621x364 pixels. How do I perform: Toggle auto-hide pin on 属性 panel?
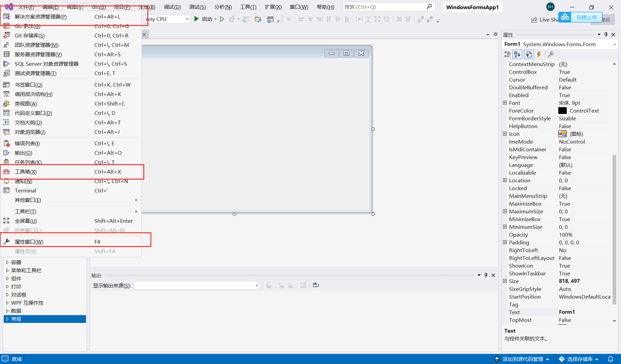click(x=606, y=35)
